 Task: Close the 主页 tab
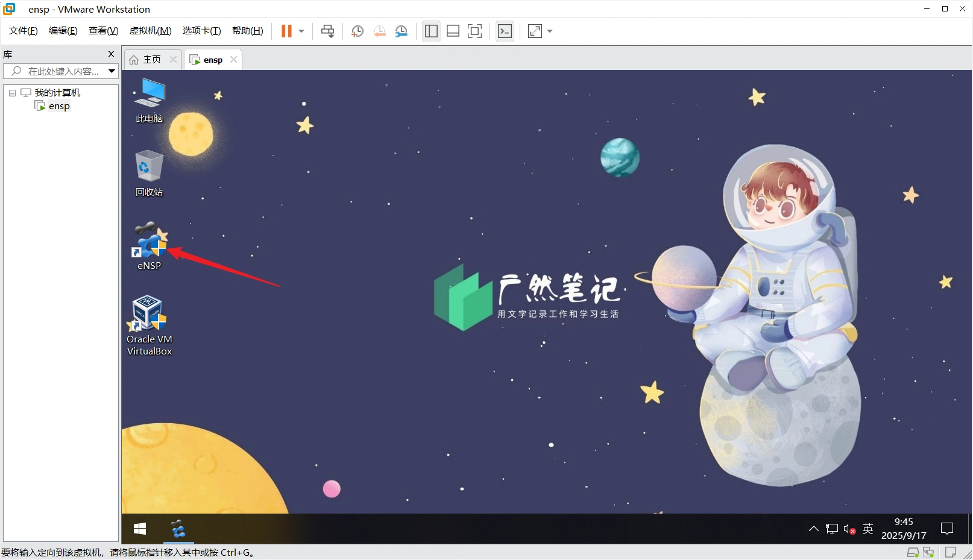174,59
